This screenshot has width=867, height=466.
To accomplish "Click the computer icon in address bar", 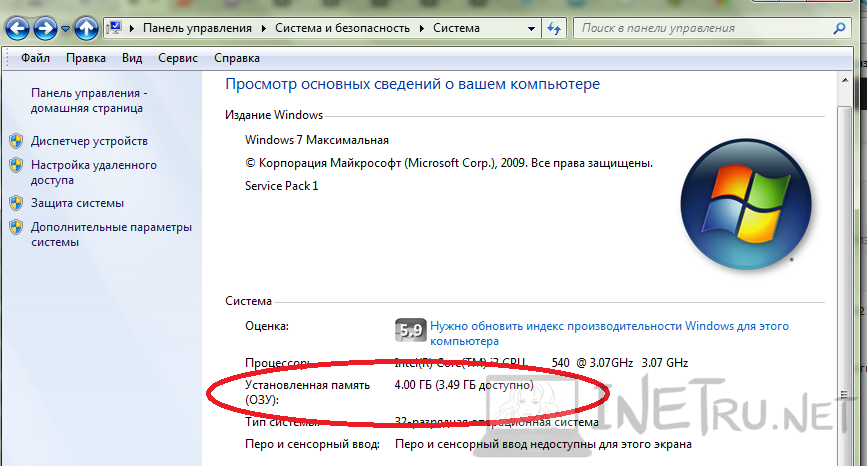I will click(114, 28).
